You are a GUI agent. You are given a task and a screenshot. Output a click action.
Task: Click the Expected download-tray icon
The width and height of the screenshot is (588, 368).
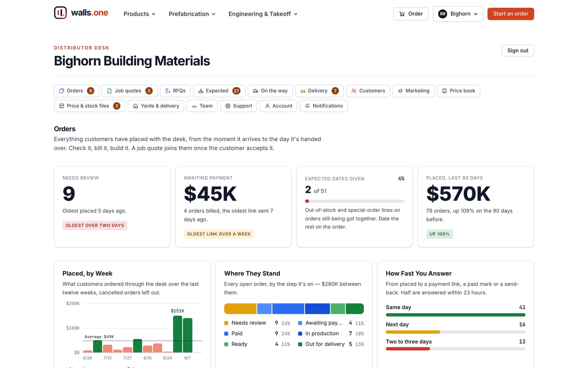pyautogui.click(x=201, y=91)
